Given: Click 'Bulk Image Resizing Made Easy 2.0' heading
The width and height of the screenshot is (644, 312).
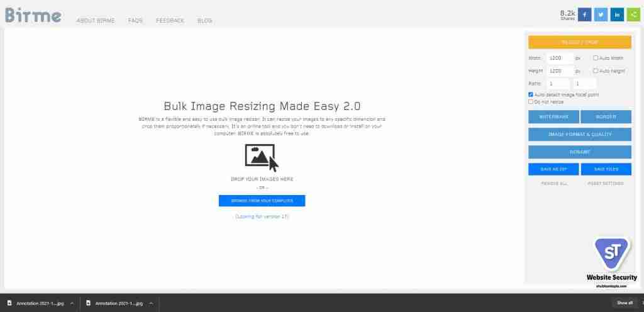Looking at the screenshot, I should (262, 106).
